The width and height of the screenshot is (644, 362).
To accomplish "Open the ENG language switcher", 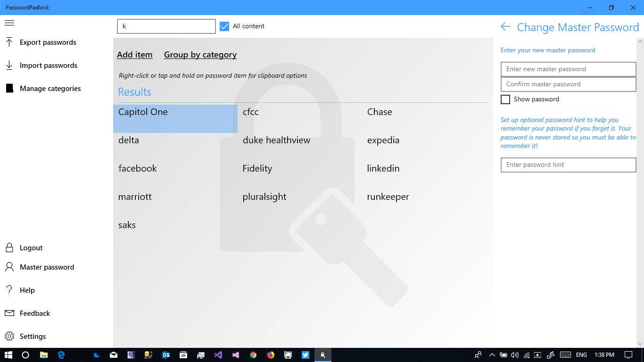I will point(581,354).
